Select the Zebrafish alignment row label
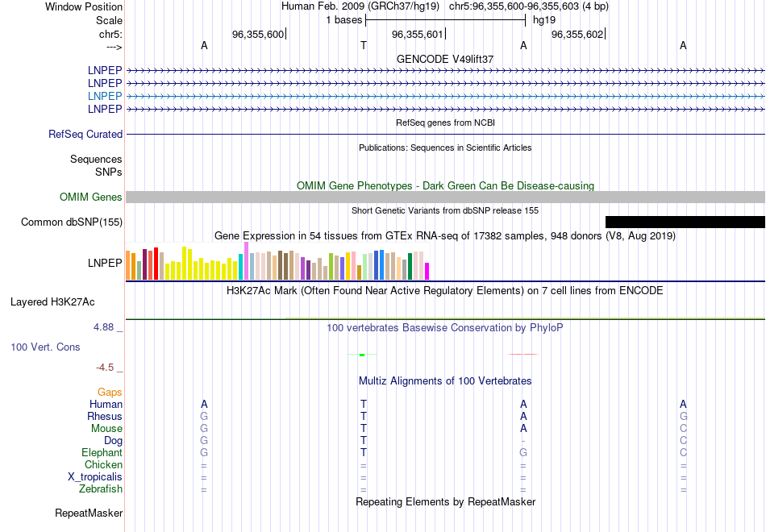This screenshot has width=766, height=532. [101, 489]
